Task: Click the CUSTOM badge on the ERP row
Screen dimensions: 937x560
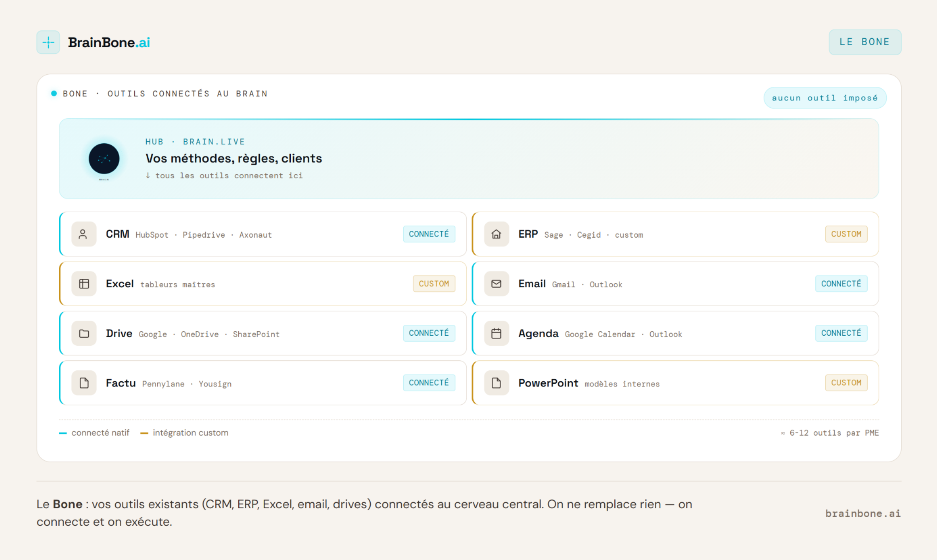Action: [x=846, y=234]
